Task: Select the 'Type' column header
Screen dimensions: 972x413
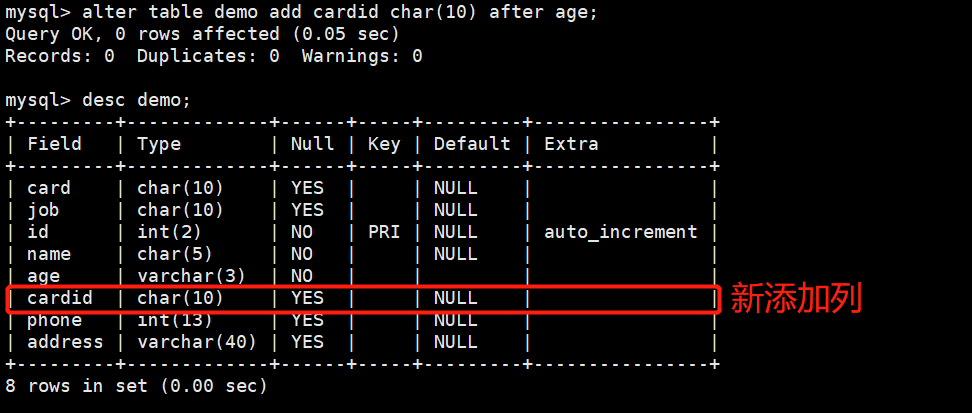Action: pos(159,144)
